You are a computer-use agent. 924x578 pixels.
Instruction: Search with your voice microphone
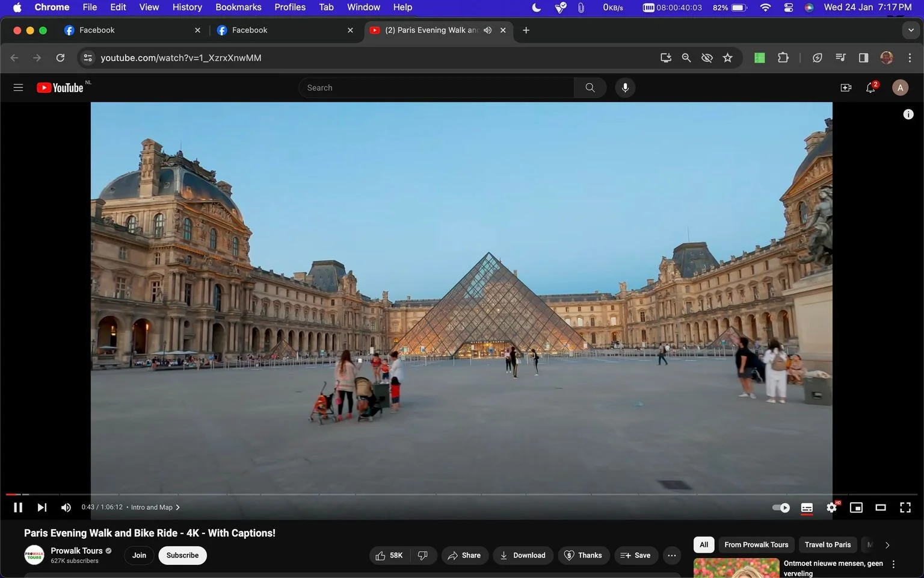(x=625, y=88)
